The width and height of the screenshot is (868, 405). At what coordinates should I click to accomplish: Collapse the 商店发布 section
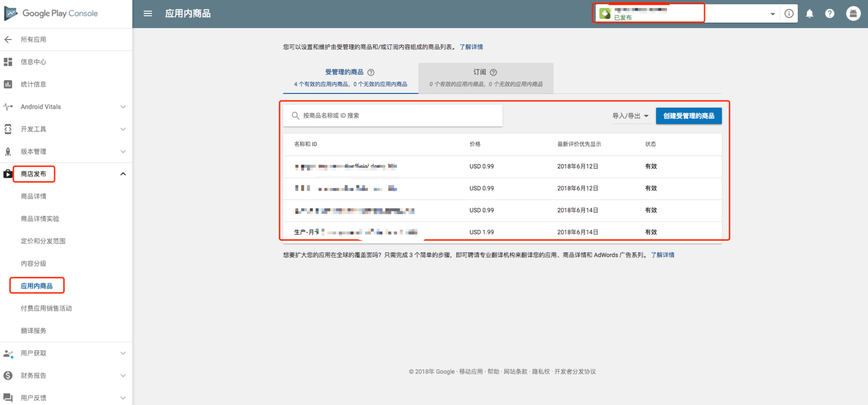(x=123, y=174)
